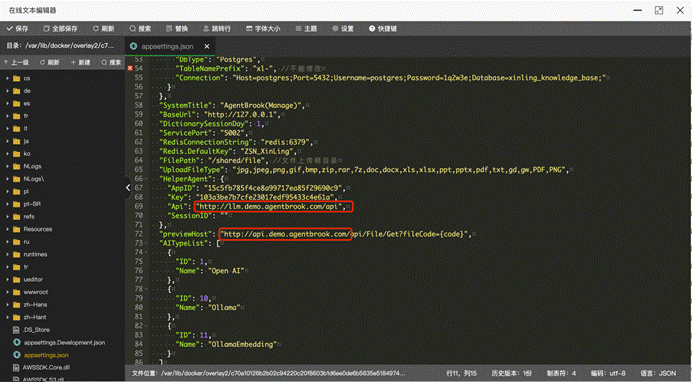Open the 字体大小 font size option
Screen dimensions: 692x382
coord(263,29)
